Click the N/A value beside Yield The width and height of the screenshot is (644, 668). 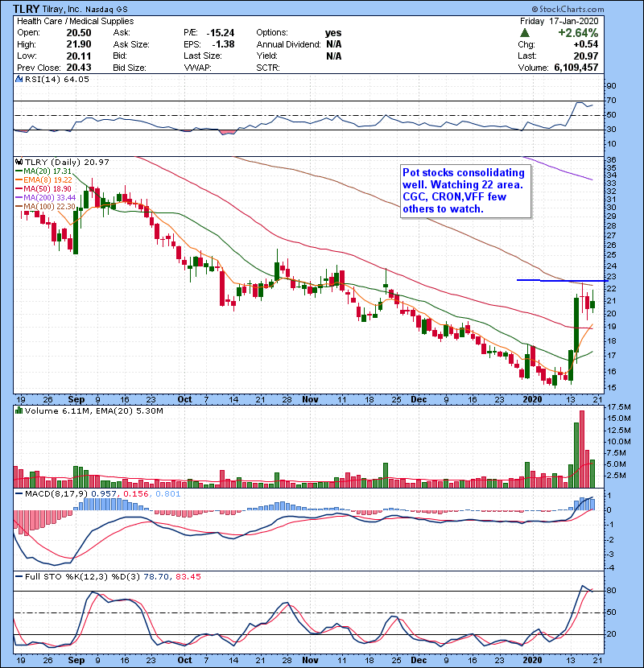334,56
